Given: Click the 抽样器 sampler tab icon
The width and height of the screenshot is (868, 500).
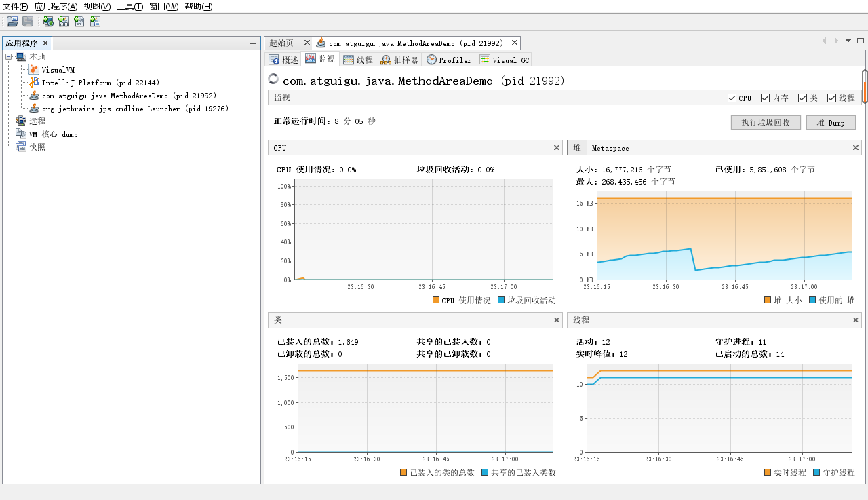Looking at the screenshot, I should pyautogui.click(x=386, y=60).
